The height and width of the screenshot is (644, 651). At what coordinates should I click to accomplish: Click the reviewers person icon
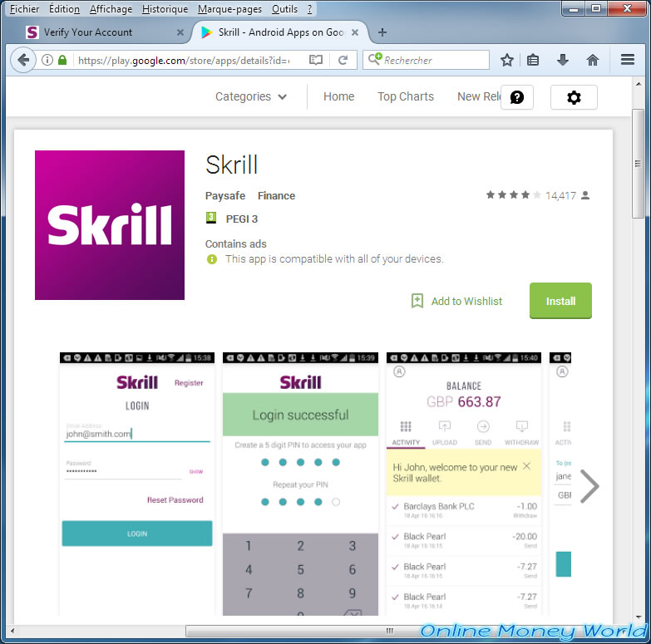(585, 195)
